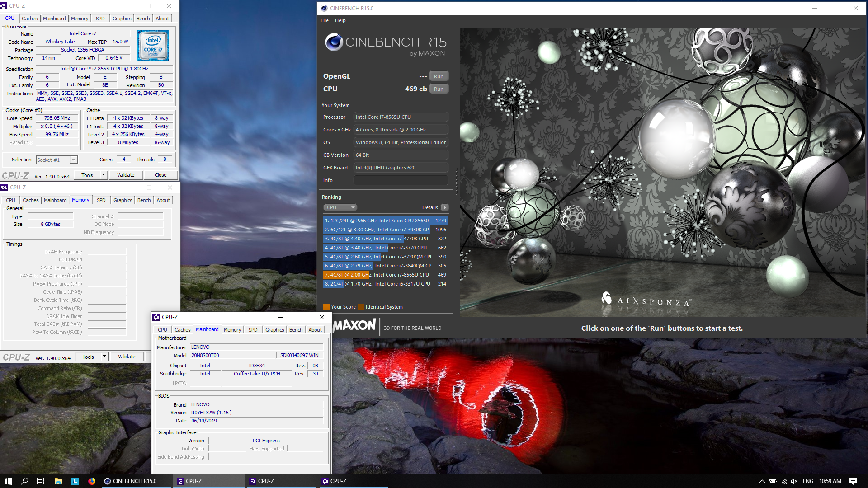Screen dimensions: 868x488
Task: Run the OpenGL benchmark
Action: pyautogui.click(x=439, y=76)
